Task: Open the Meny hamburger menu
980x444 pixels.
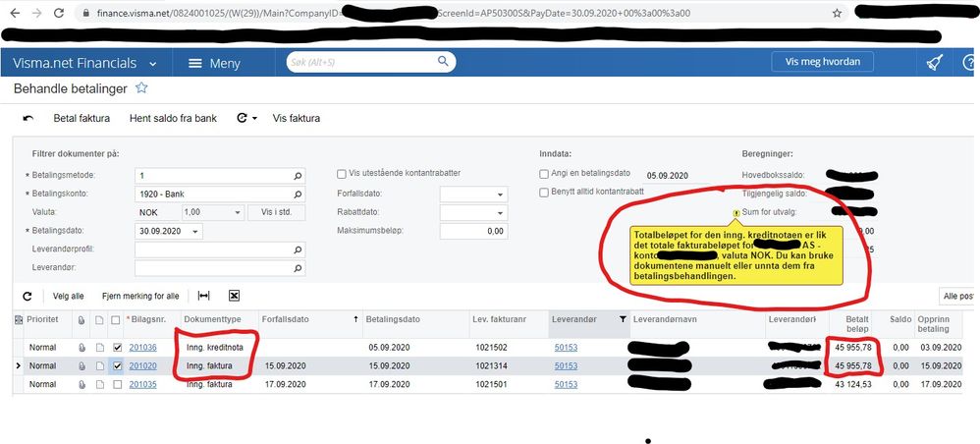Action: [214, 63]
